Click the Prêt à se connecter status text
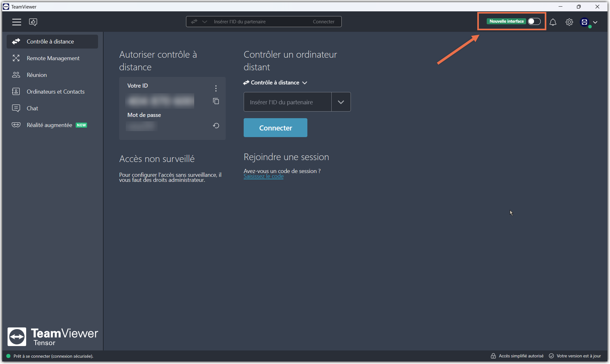Viewport: 610px width, 364px height. (53, 356)
